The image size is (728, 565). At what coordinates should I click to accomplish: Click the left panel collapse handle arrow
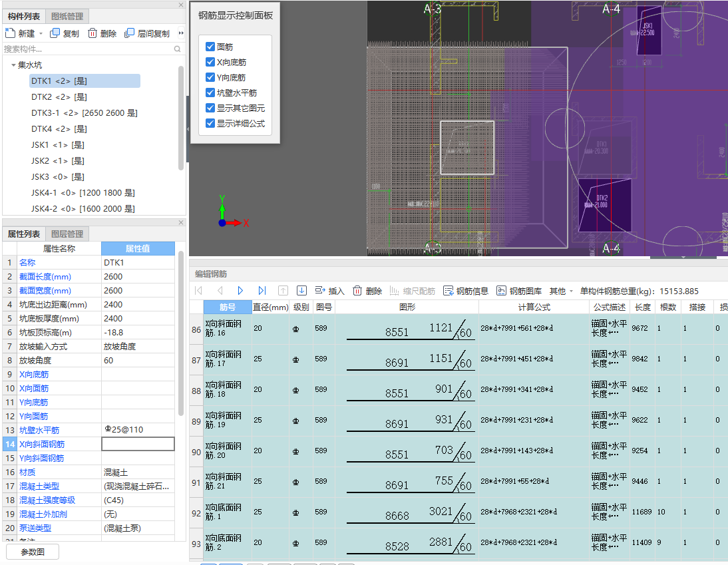(188, 129)
